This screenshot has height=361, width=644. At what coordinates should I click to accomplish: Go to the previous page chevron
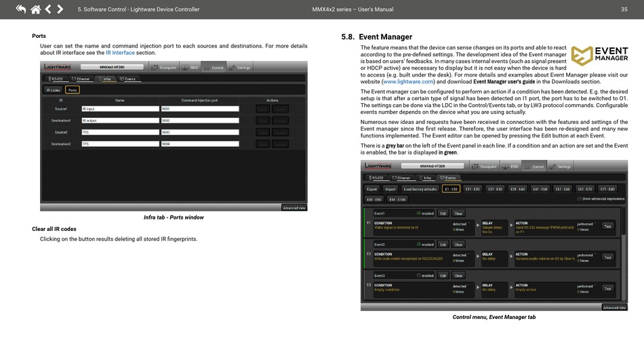tap(48, 9)
